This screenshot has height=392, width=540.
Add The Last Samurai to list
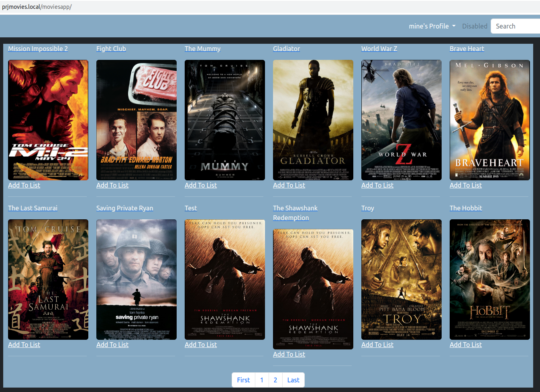(x=24, y=345)
